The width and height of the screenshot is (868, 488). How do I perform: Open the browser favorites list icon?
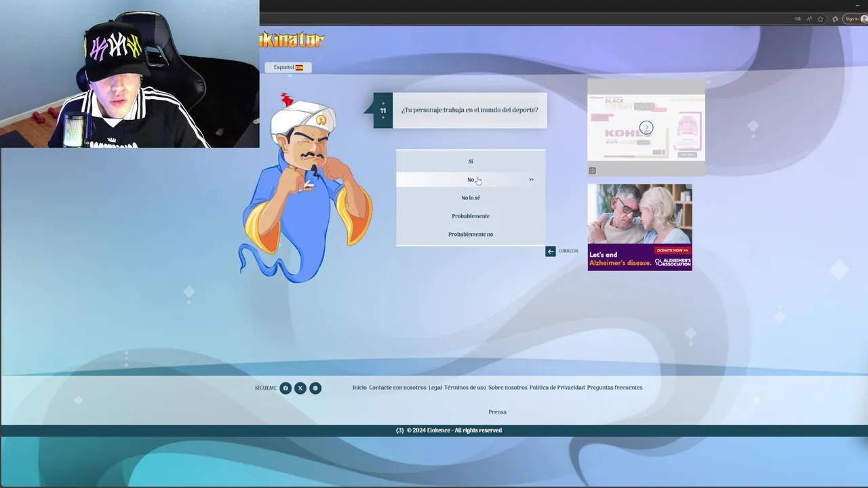click(x=835, y=19)
